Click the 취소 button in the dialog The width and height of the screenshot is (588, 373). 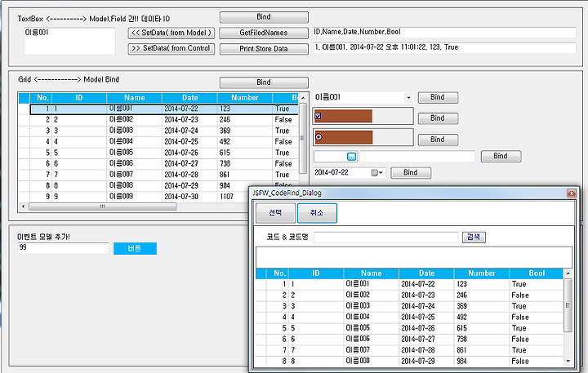coord(317,213)
